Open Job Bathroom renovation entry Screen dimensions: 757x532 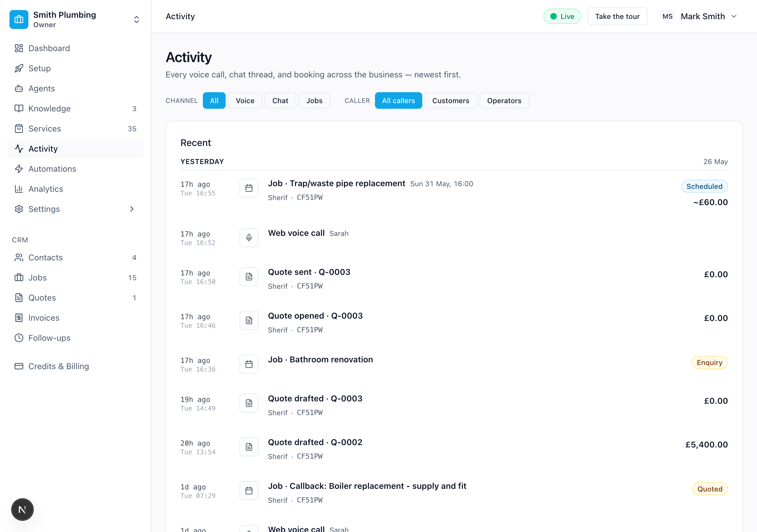click(320, 360)
